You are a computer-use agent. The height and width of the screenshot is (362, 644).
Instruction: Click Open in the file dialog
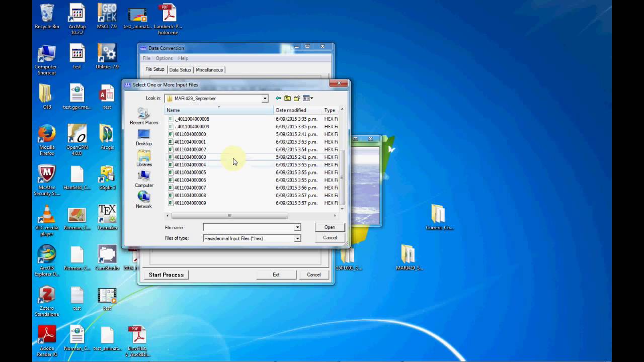point(330,227)
